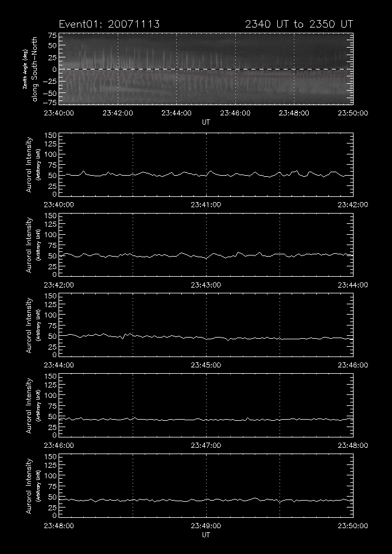Click "Auroral Intensity" label of the 23:44–23:46 plot

point(29,325)
